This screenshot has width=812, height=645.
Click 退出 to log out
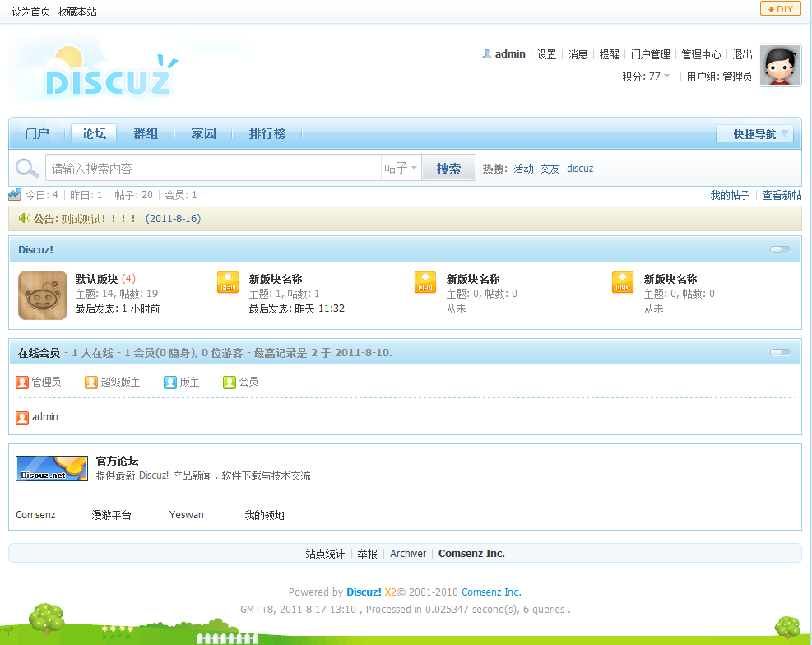[742, 54]
